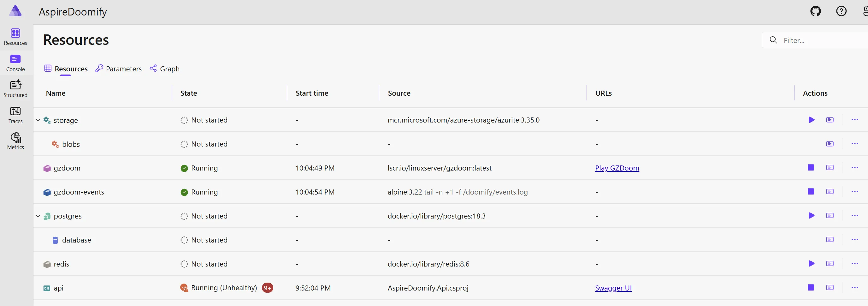
Task: View console logs for postgres
Action: coord(830,216)
